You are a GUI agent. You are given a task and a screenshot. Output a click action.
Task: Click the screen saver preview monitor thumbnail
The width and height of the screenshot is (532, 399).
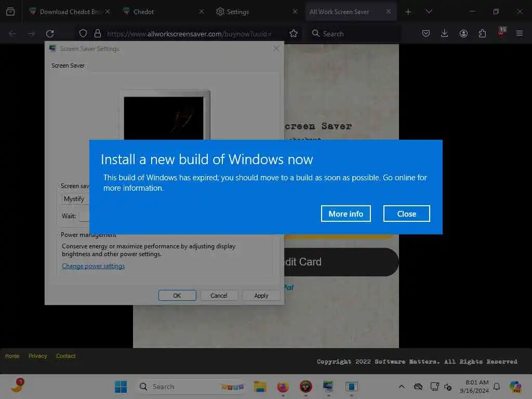click(x=165, y=115)
